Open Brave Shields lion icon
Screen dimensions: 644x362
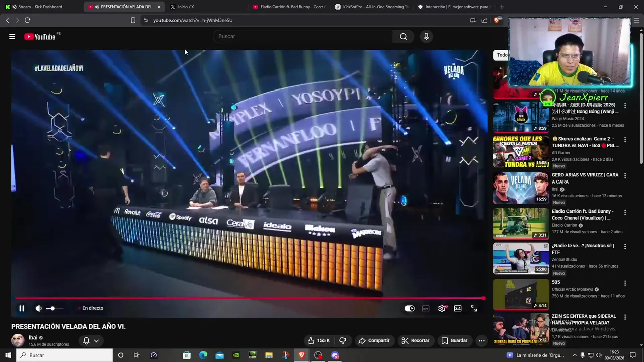[x=497, y=20]
